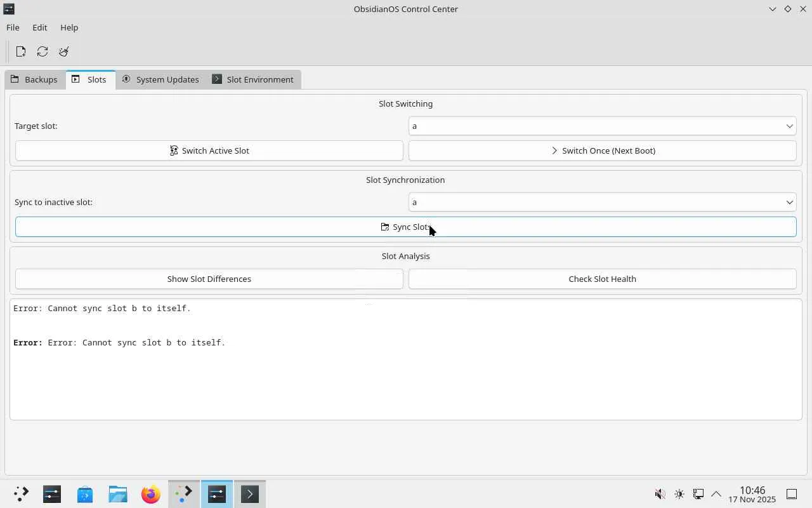Select the Slots tab
Screen dimensions: 812x508
point(90,79)
